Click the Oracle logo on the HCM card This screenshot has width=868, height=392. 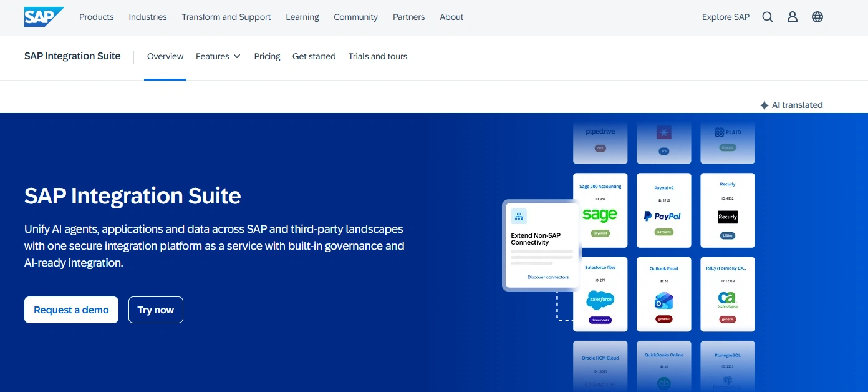tap(600, 385)
